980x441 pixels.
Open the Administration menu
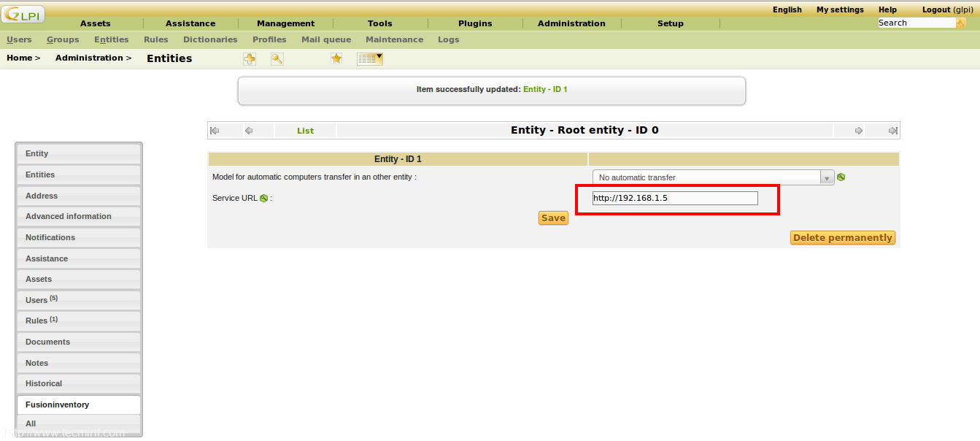point(571,23)
